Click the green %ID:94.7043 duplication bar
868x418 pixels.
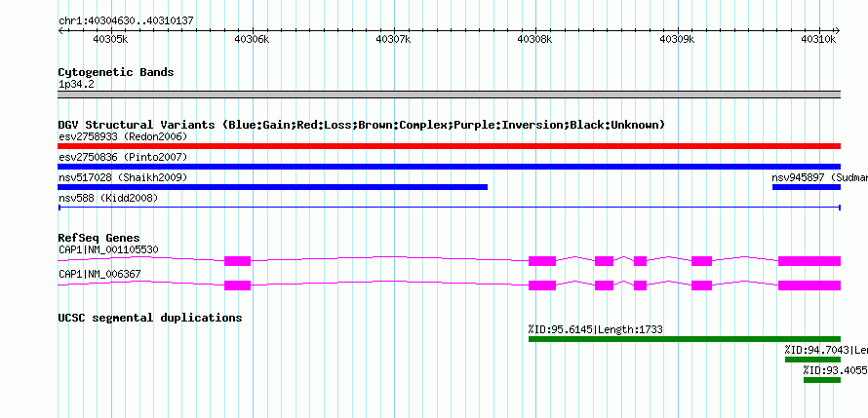coord(812,360)
